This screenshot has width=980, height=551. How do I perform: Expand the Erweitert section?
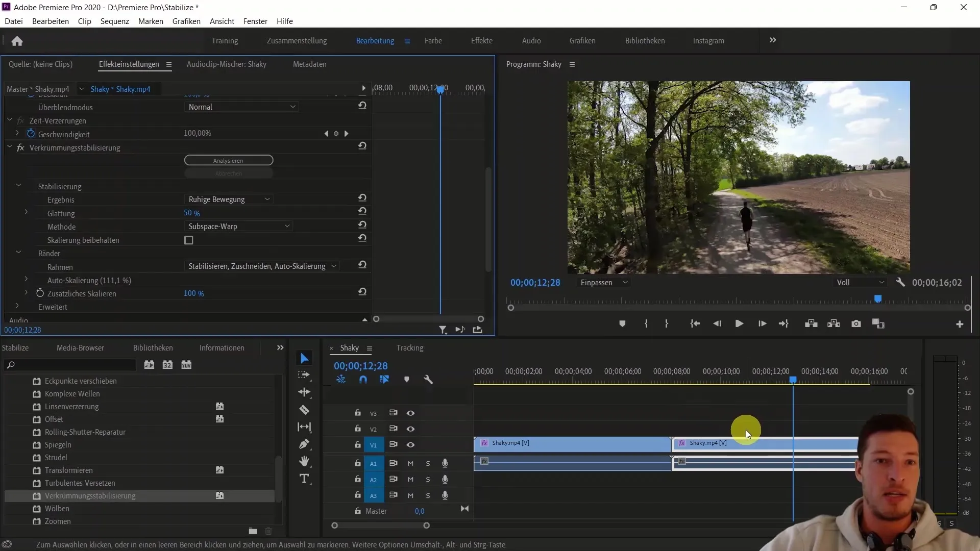point(17,306)
